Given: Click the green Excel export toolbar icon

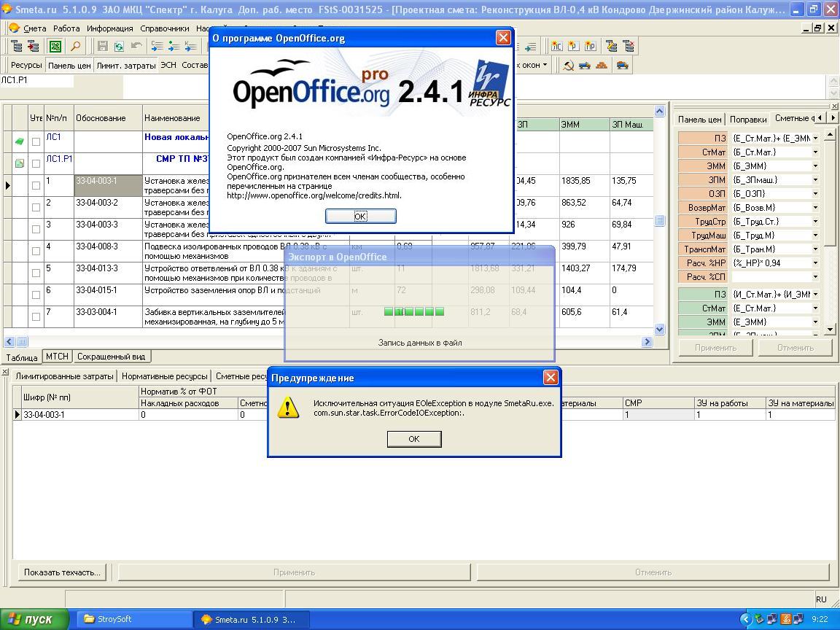Looking at the screenshot, I should click(x=55, y=47).
